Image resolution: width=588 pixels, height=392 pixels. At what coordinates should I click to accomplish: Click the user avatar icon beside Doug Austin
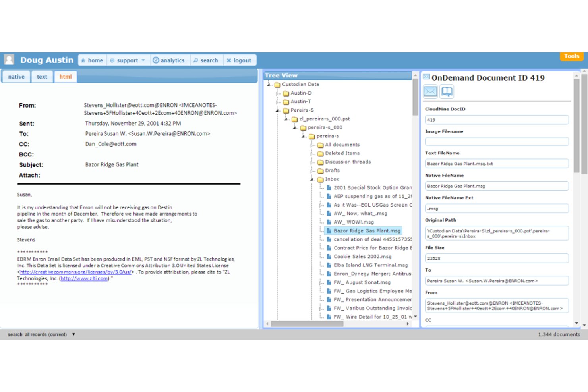click(9, 60)
